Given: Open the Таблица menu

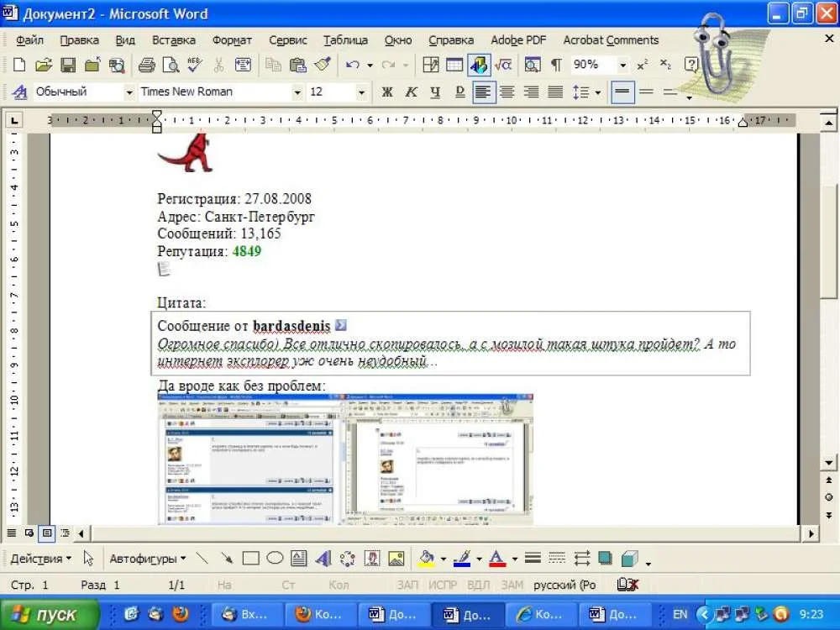Looking at the screenshot, I should point(345,40).
